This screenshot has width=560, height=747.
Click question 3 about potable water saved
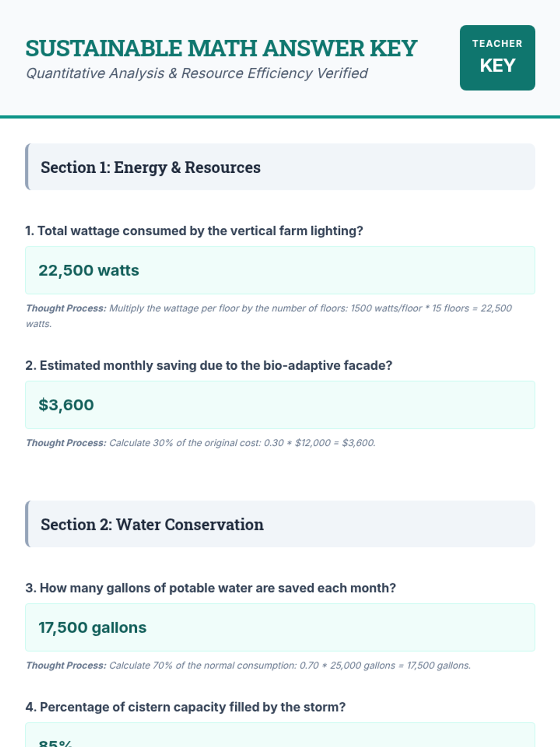210,588
